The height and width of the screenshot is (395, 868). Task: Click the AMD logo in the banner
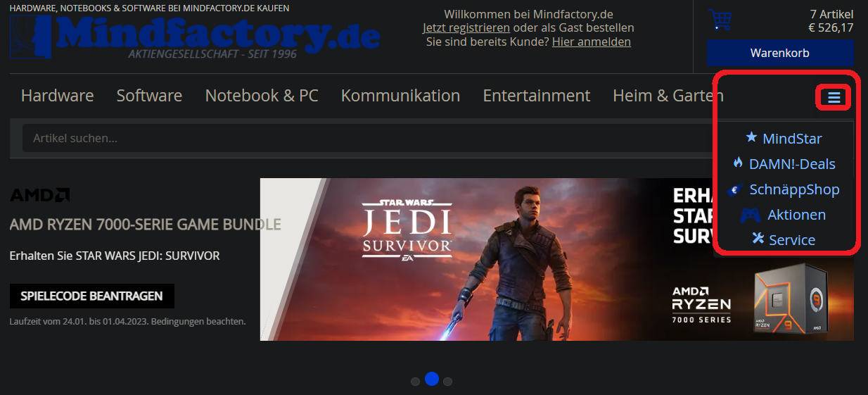(x=39, y=195)
